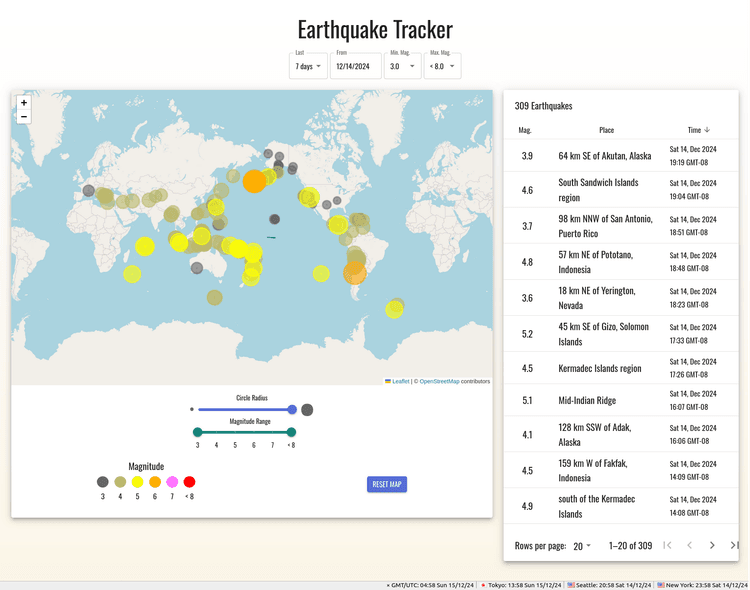Open the Max. Mag. < 8.0 dropdown
Screen dimensions: 750x590
(442, 66)
